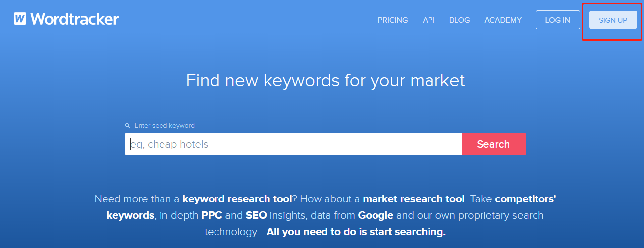
Task: Click the Sign Up button
Action: [x=613, y=20]
